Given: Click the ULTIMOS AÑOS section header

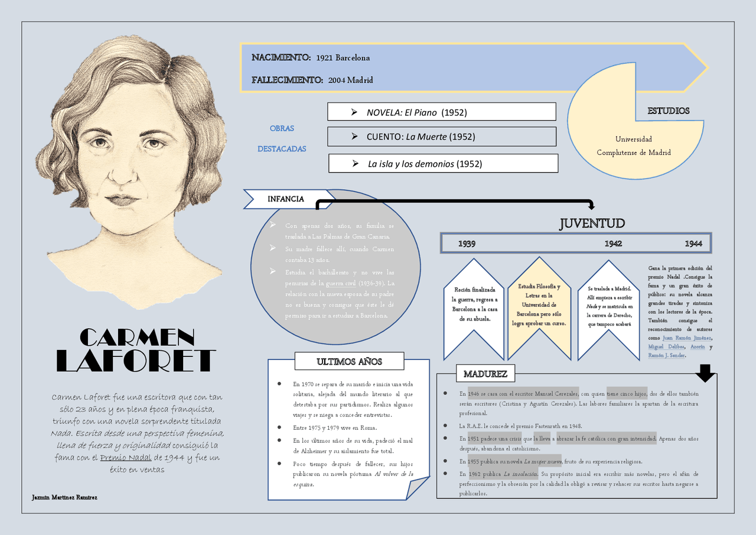Looking at the screenshot, I should 349,361.
